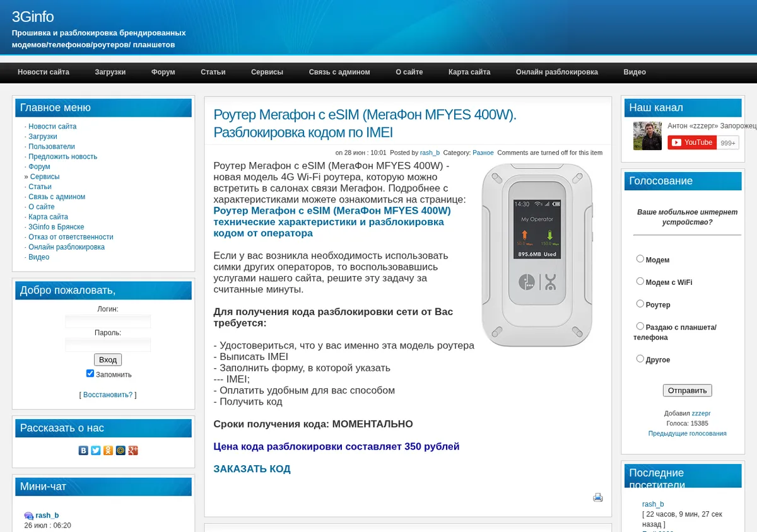Viewport: 757px width, 532px height.
Task: Click the print page icon
Action: coord(598,497)
